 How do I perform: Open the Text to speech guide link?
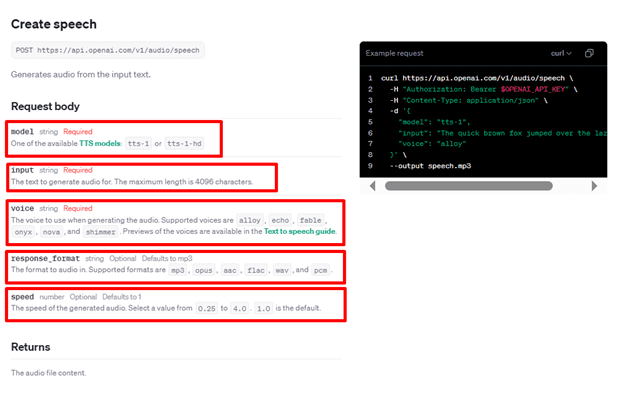point(300,231)
